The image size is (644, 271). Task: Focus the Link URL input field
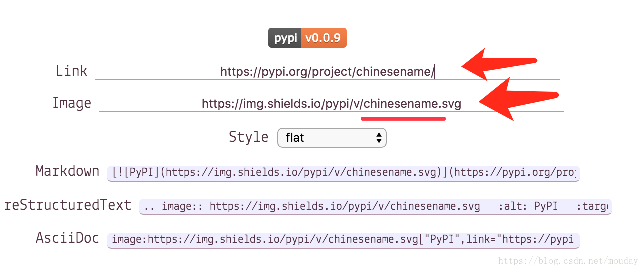[327, 71]
